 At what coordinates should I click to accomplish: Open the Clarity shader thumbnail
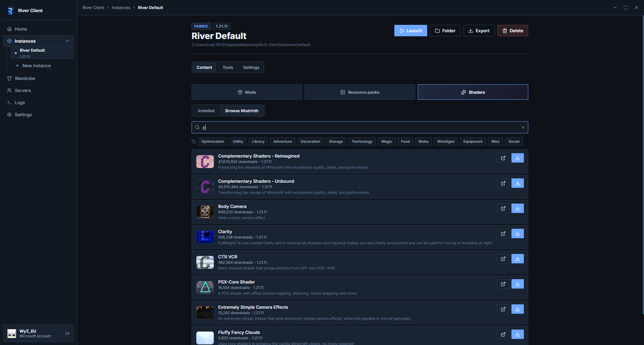point(205,237)
